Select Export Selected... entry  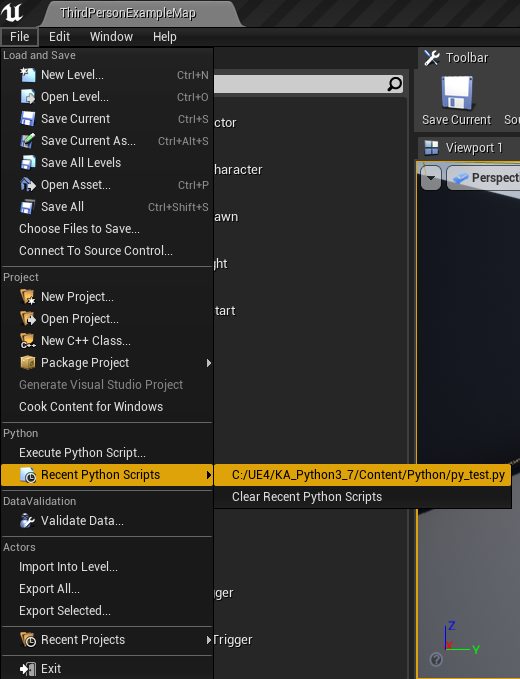tap(107, 611)
